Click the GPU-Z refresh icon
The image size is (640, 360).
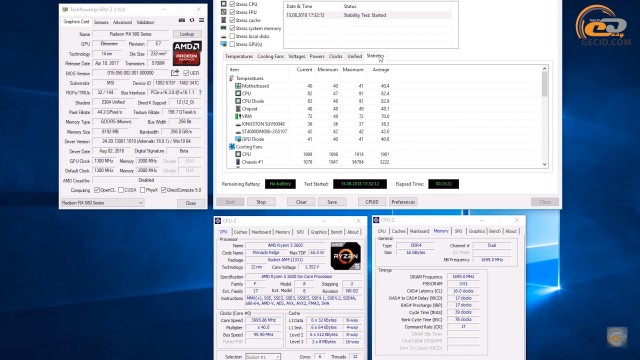point(192,20)
